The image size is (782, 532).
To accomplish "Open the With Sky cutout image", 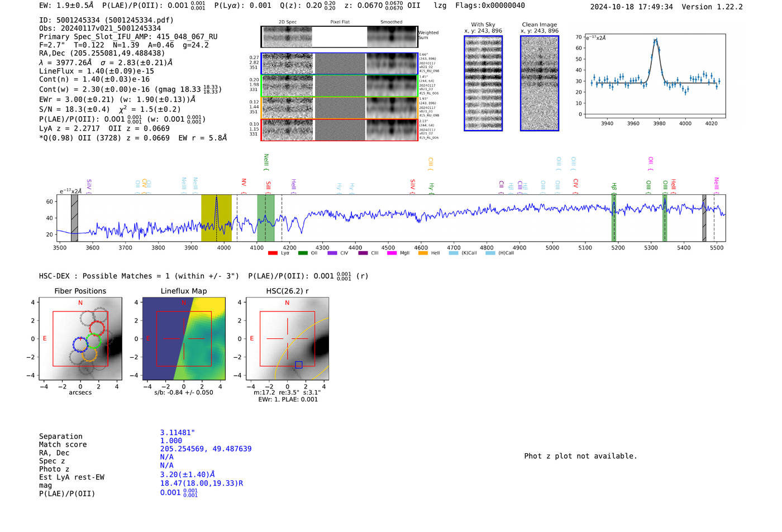I will pos(483,83).
